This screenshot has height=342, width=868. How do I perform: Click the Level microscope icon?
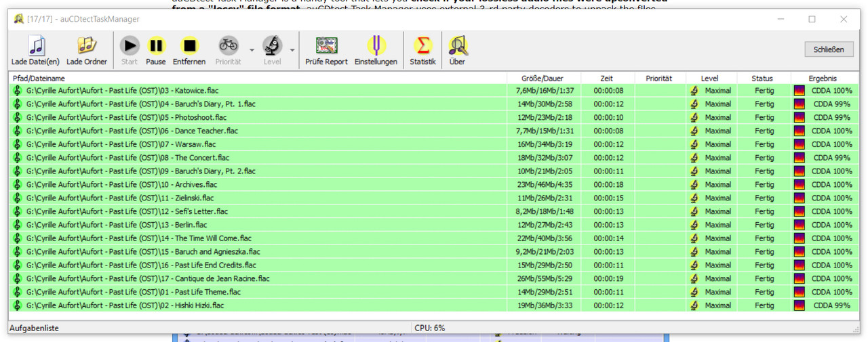[273, 46]
